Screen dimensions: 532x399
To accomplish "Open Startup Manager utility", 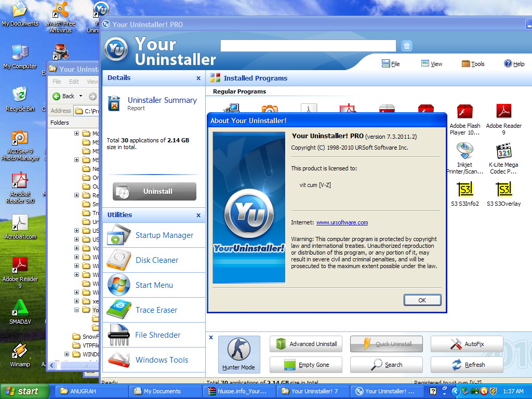I will coord(154,235).
